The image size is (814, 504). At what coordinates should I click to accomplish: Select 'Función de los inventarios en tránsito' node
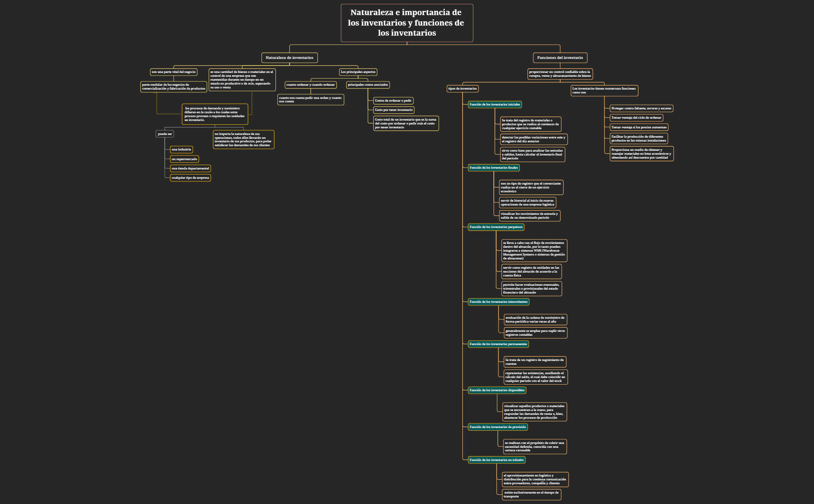pos(497,460)
